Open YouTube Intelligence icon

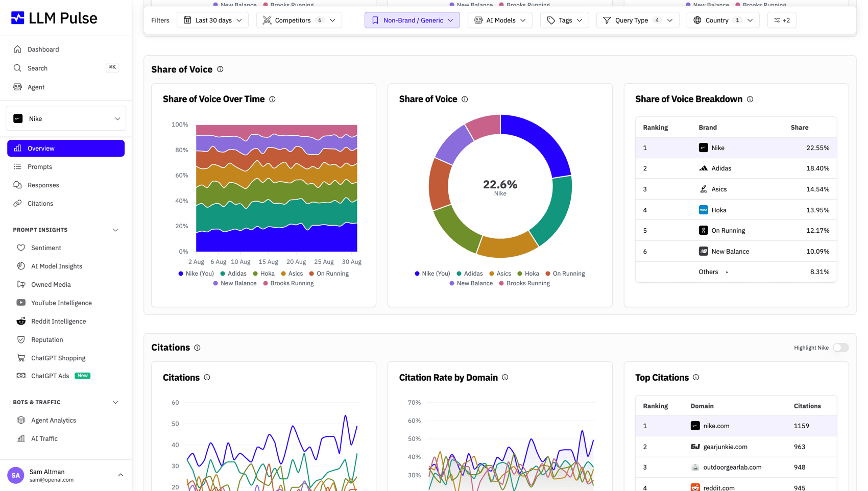click(21, 303)
